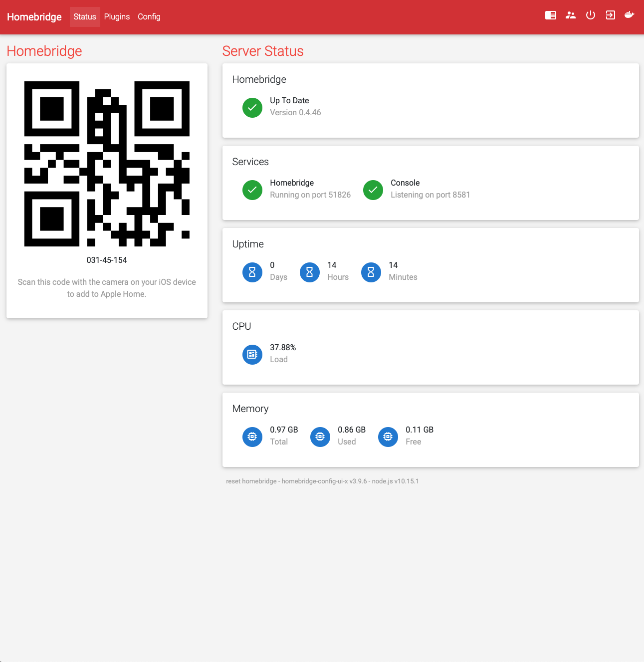Open the user accounts icon
The image size is (644, 662).
[x=571, y=15]
